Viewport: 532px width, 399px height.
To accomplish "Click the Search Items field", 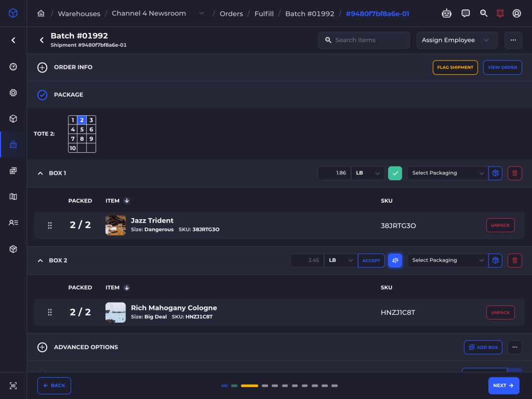I will (364, 40).
